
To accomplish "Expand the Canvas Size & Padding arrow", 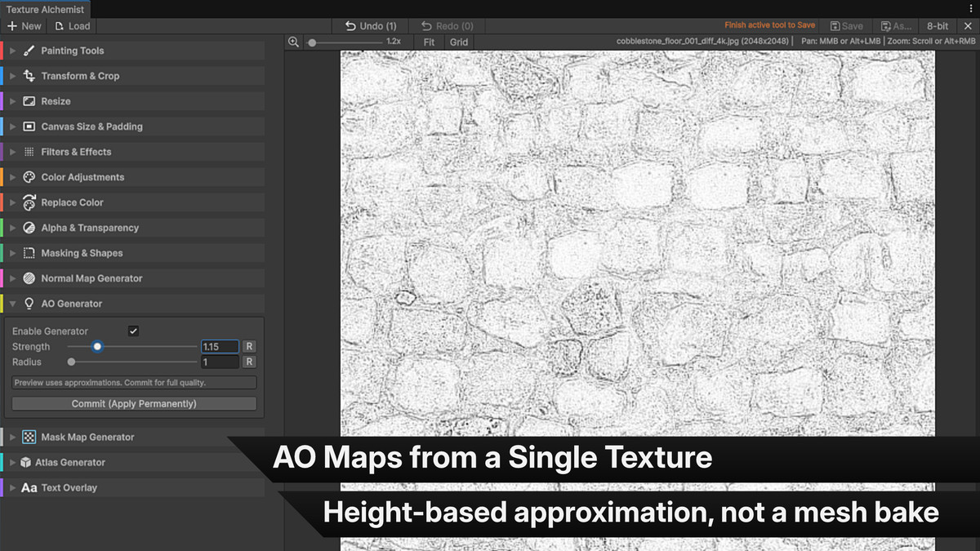I will pyautogui.click(x=12, y=127).
